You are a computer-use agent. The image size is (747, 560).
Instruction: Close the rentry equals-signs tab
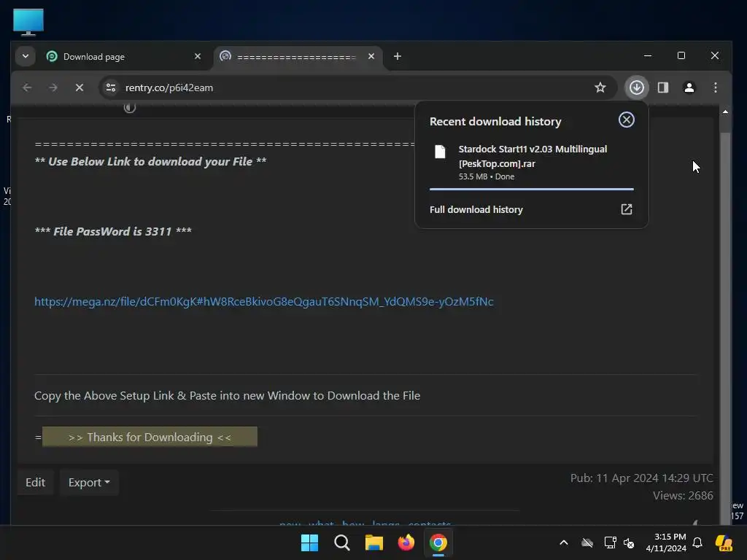[371, 56]
